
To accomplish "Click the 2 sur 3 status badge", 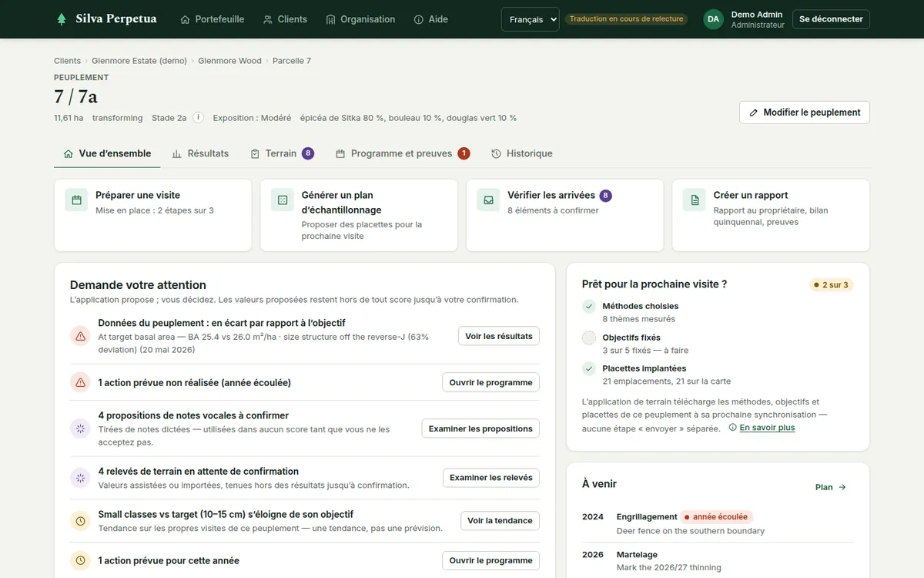I will pos(831,285).
